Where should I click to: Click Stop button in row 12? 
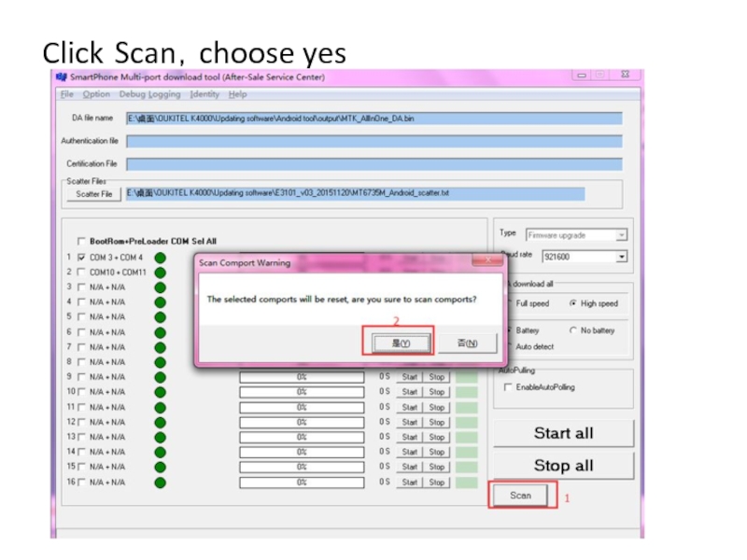(x=436, y=423)
